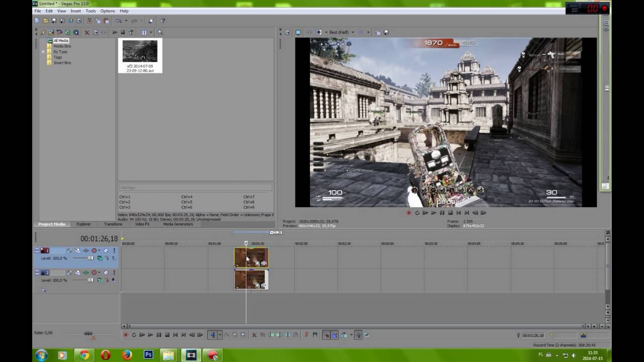Switch to the Video FX tab
The image size is (644, 362).
[x=142, y=224]
